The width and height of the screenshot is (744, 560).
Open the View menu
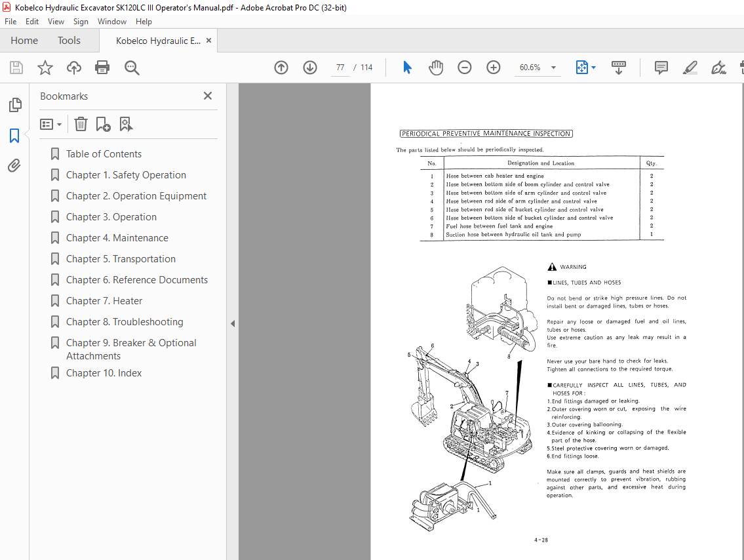(56, 22)
